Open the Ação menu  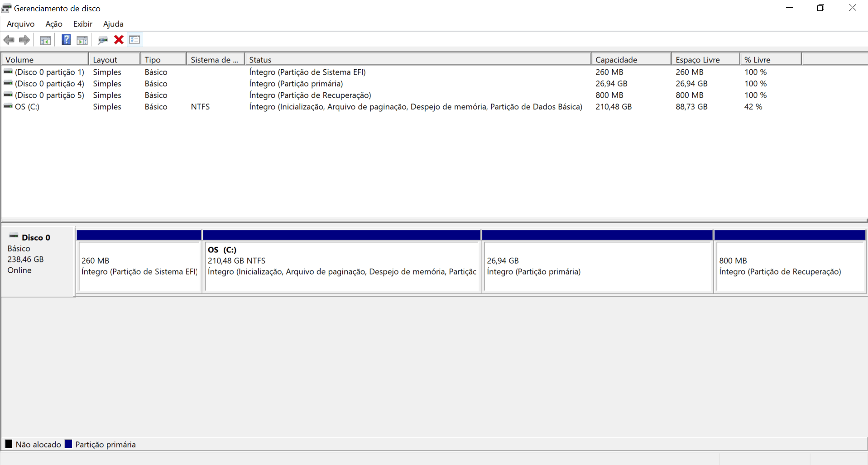click(54, 24)
